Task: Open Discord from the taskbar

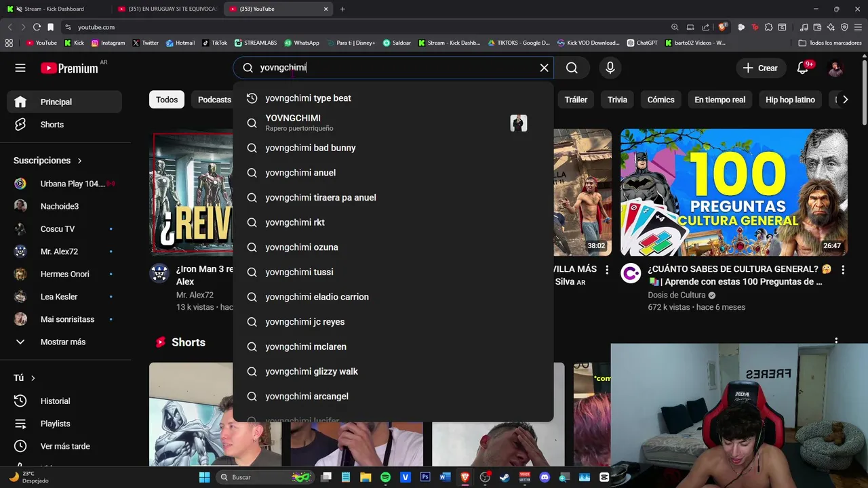Action: (x=544, y=477)
